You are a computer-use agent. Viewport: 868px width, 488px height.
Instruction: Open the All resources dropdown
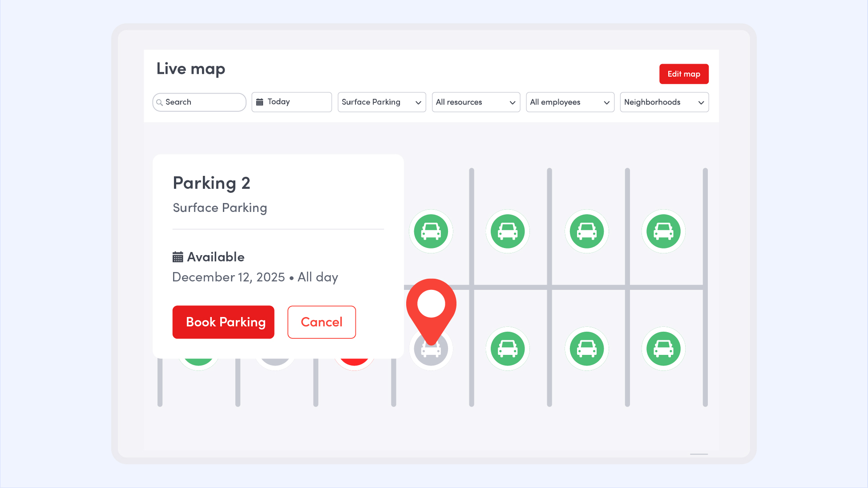476,102
